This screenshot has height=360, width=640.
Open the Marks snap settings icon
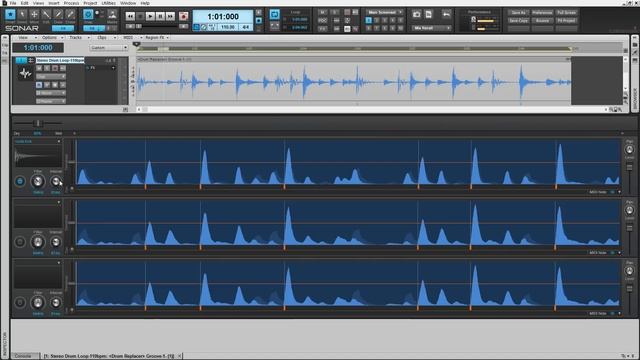(112, 15)
